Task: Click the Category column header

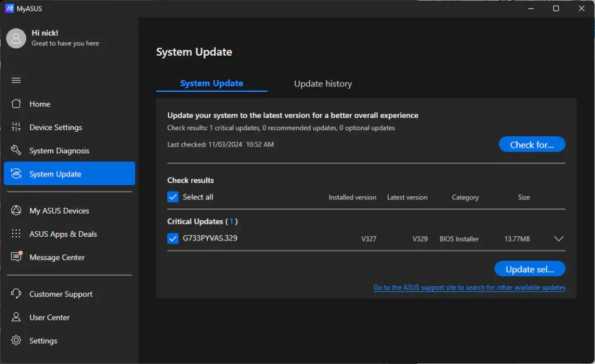Action: pyautogui.click(x=465, y=197)
